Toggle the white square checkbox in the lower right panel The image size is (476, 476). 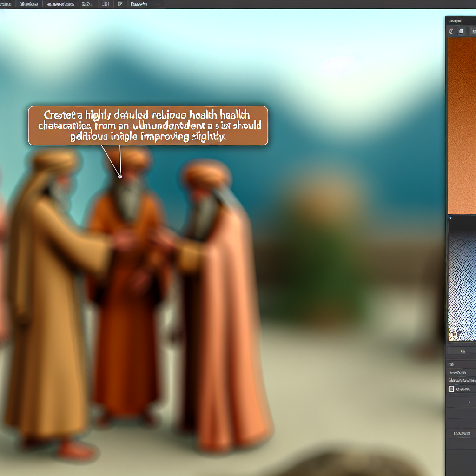pyautogui.click(x=451, y=389)
